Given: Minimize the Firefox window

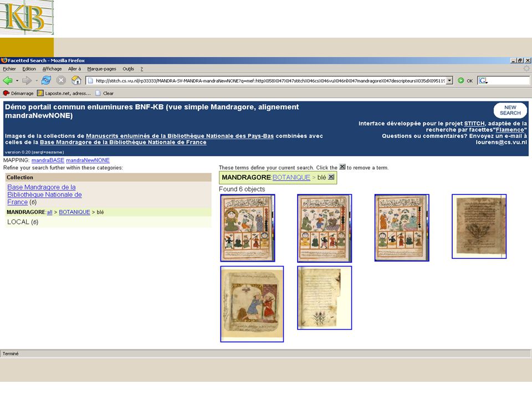Looking at the screenshot, I should click(x=513, y=60).
